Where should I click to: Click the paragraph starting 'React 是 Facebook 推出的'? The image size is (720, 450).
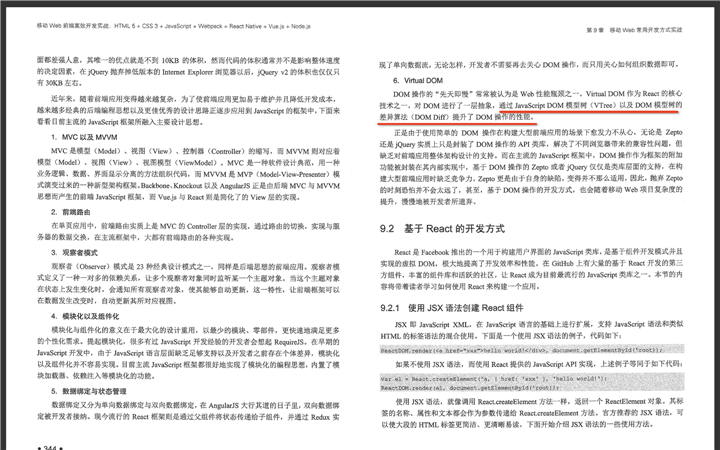(531, 269)
